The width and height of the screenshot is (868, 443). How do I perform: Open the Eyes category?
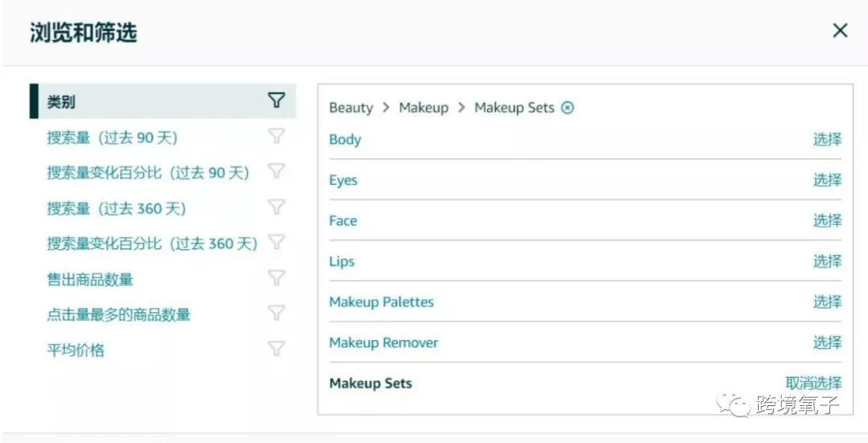[x=343, y=180]
